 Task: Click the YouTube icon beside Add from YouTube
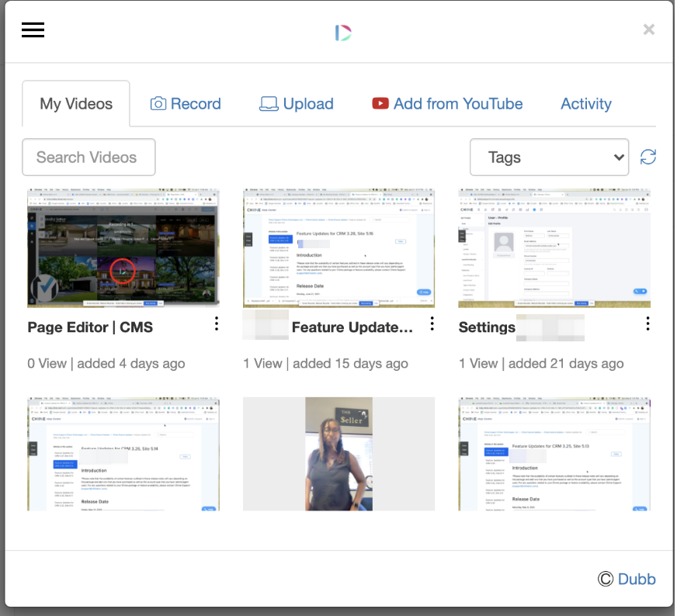(380, 103)
